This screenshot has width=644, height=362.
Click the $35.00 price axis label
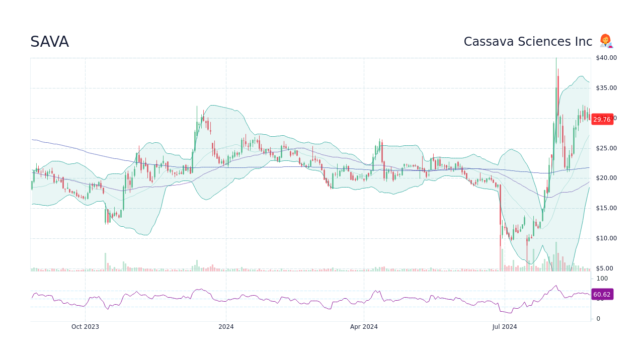[x=606, y=88]
